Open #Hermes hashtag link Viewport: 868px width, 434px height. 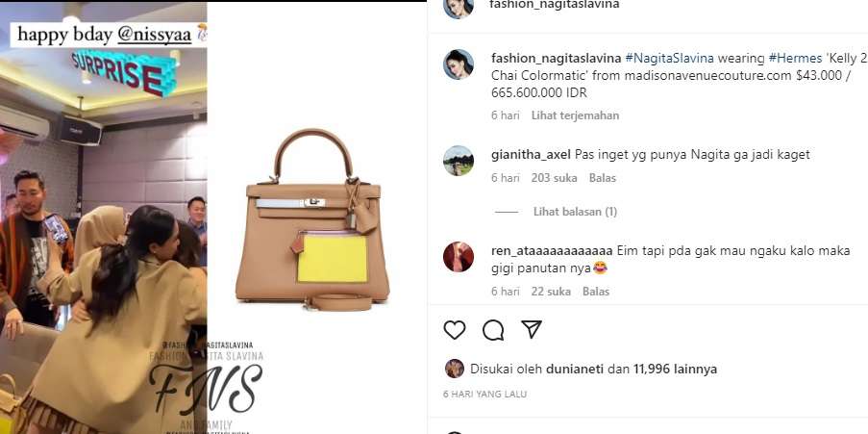(x=789, y=58)
